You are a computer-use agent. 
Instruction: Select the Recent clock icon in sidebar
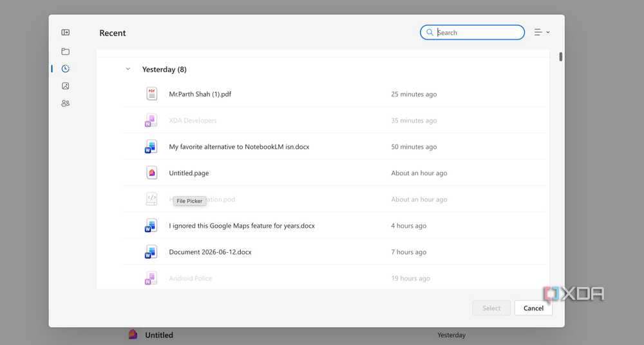point(65,68)
